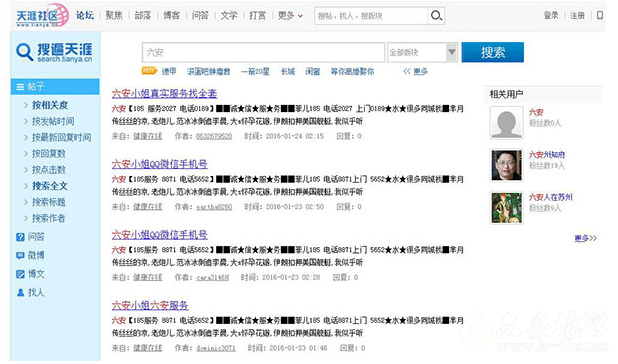
Task: Sort results by 按点击数
Action: [49, 170]
